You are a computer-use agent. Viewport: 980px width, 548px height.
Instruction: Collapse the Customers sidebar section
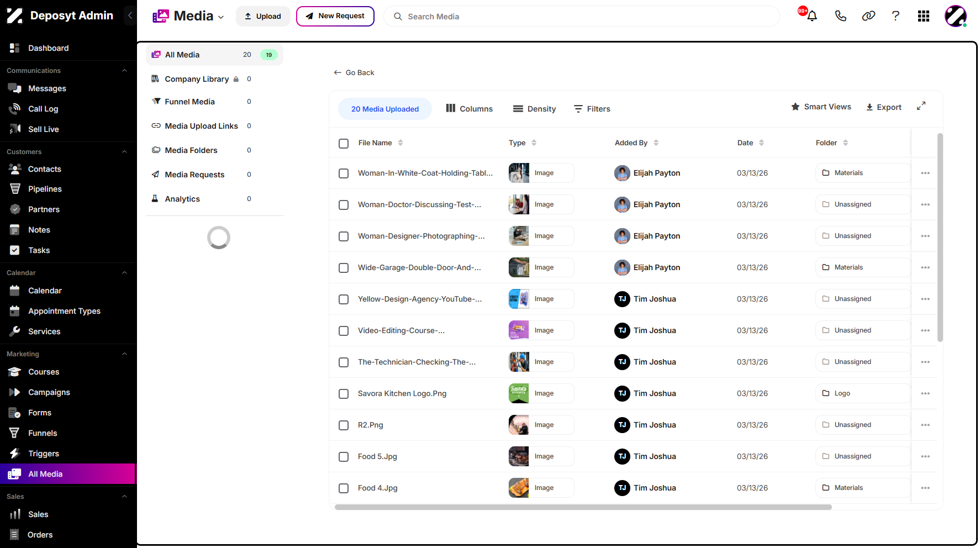(124, 152)
